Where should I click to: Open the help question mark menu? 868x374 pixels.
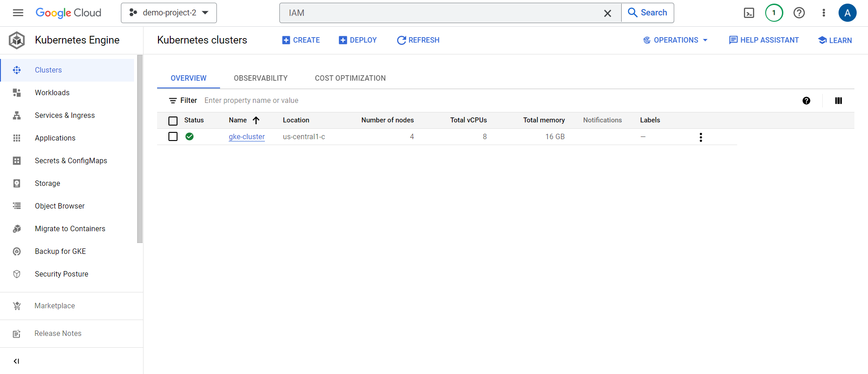(799, 13)
